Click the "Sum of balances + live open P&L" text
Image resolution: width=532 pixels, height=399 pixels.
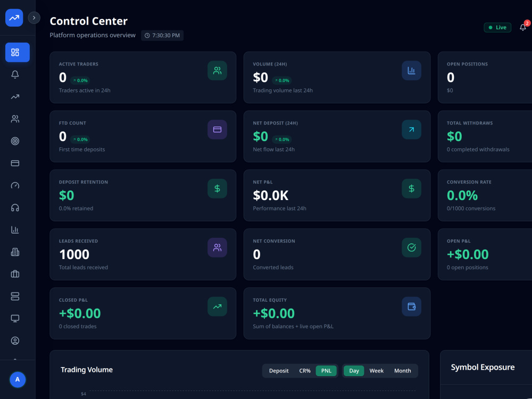(x=293, y=327)
